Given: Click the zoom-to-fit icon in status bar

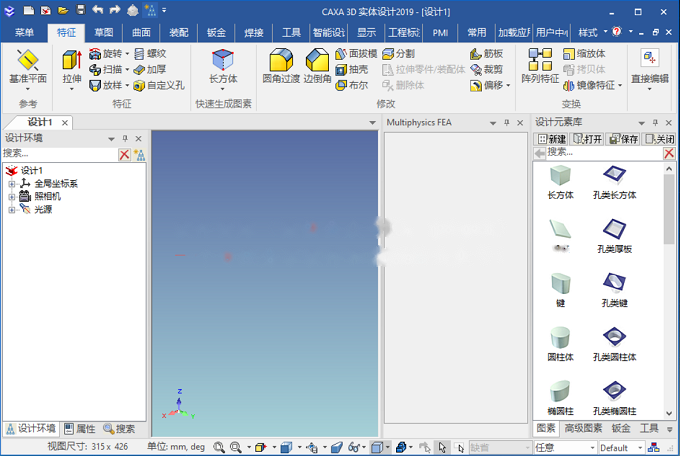Looking at the screenshot, I should 219,447.
